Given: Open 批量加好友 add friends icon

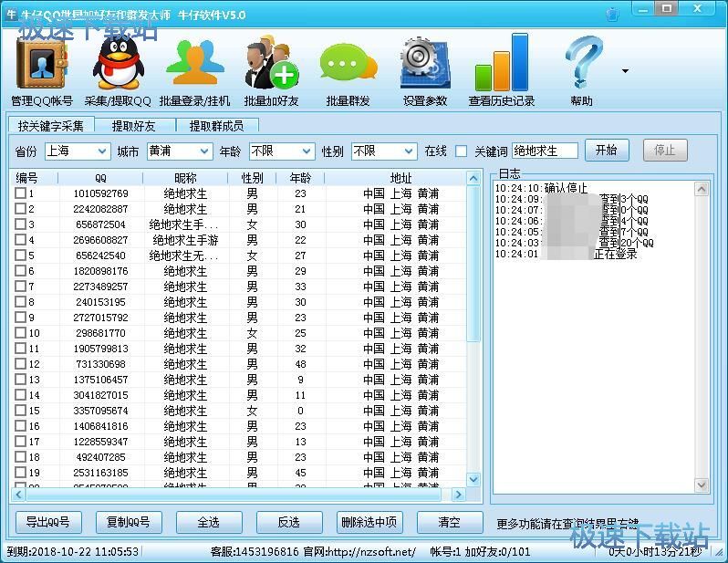Looking at the screenshot, I should tap(271, 63).
